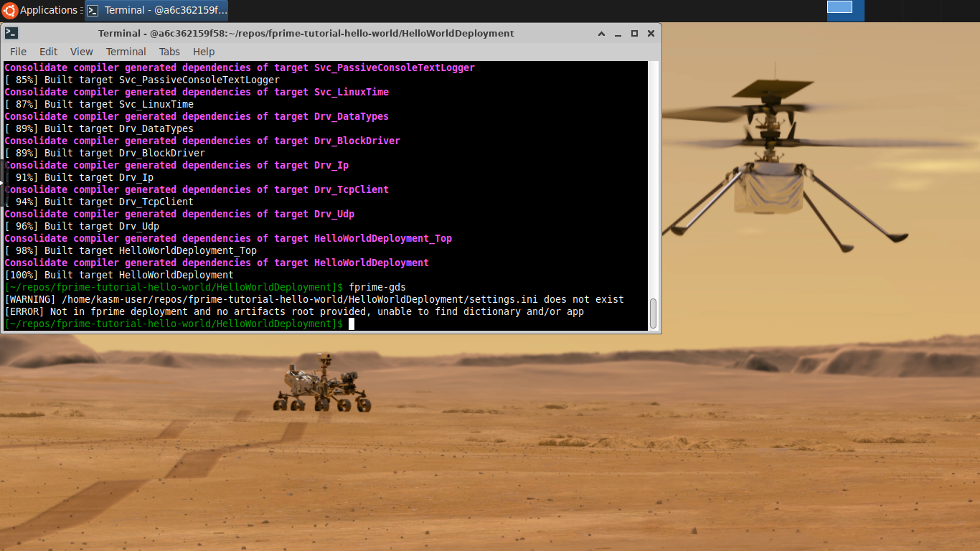980x551 pixels.
Task: Open the Tabs menu
Action: [x=169, y=51]
